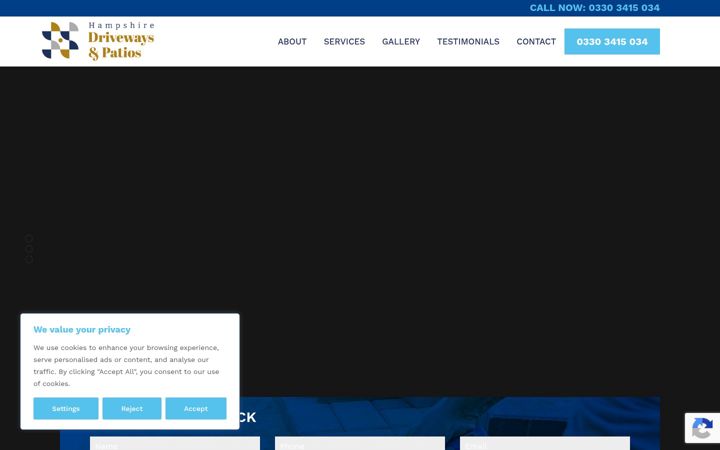
Task: Open cookie Settings
Action: pyautogui.click(x=66, y=408)
